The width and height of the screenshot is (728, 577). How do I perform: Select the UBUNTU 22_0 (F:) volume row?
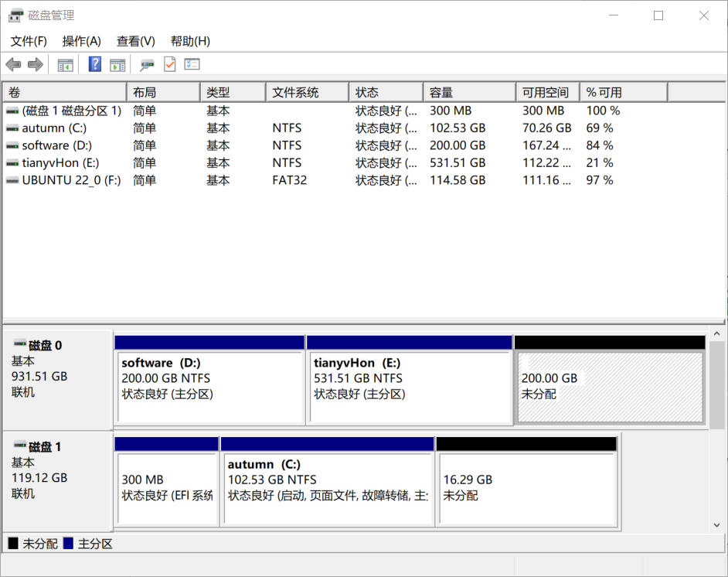point(363,180)
